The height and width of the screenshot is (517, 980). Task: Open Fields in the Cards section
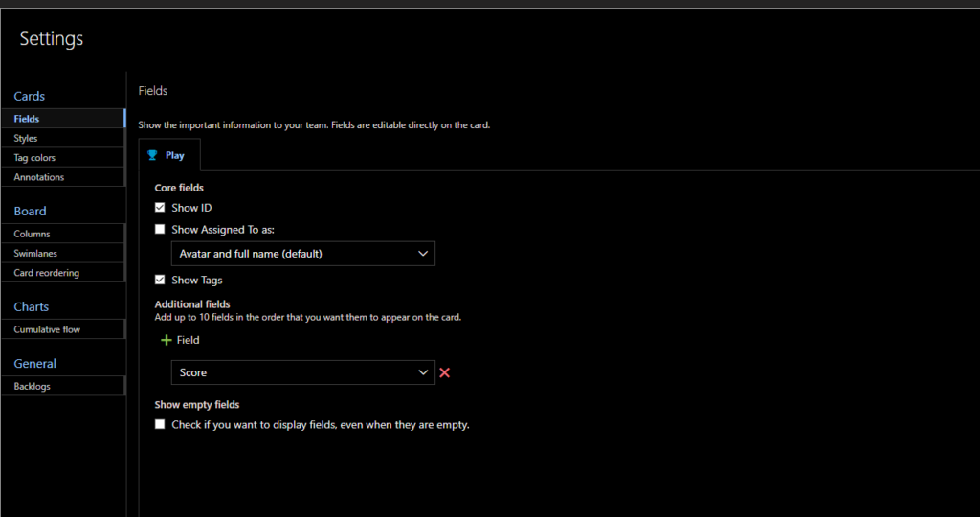pyautogui.click(x=63, y=118)
